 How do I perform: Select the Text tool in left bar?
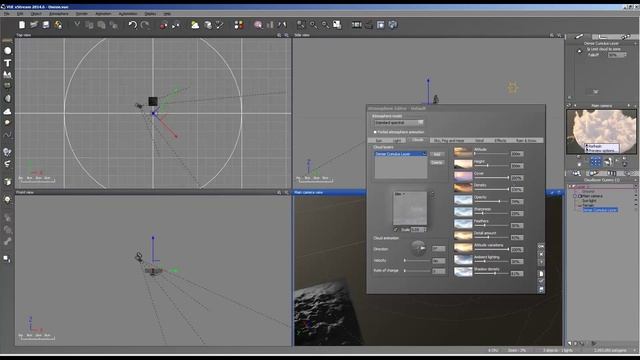(x=7, y=63)
